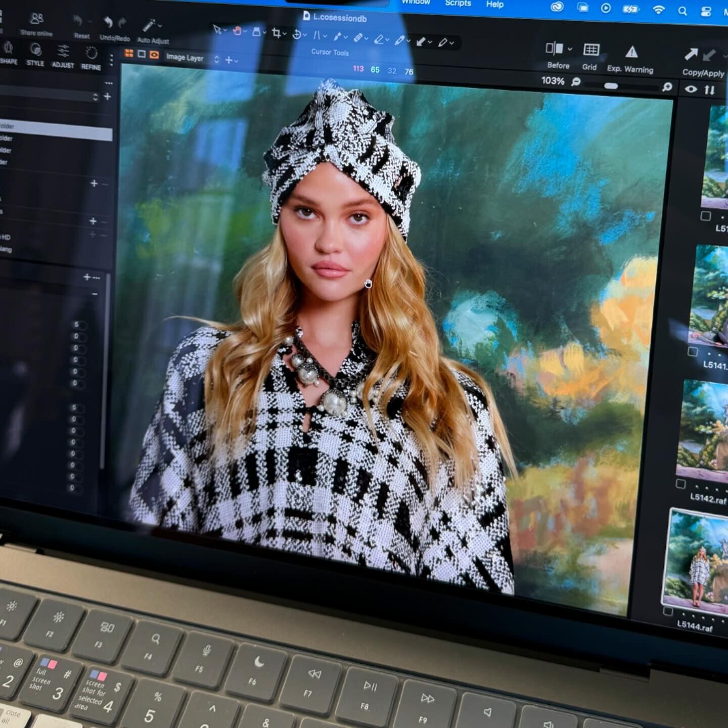The width and height of the screenshot is (728, 728).
Task: Select the Draw Mask brush tool
Action: [337, 36]
